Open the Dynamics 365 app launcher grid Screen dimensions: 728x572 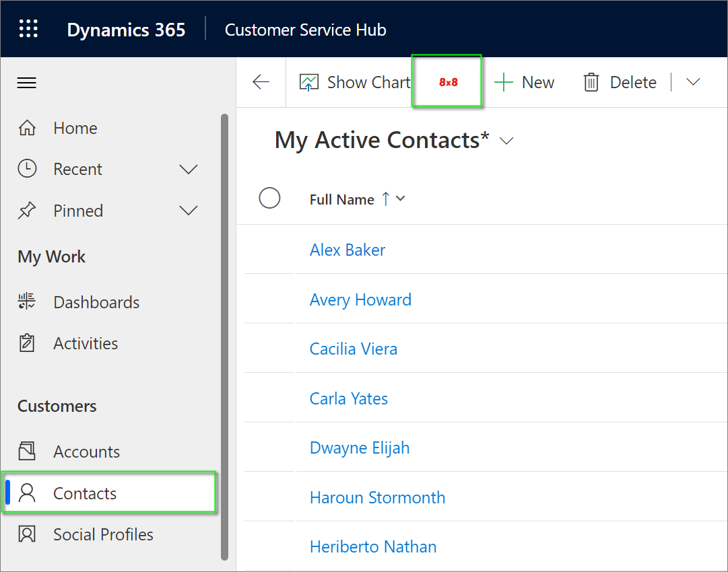28,29
